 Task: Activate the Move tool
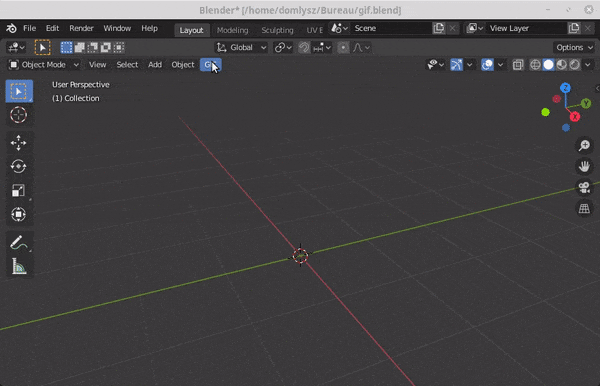click(18, 143)
